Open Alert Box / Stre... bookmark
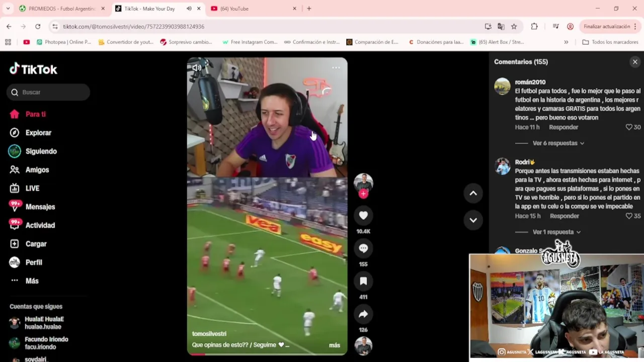This screenshot has width=644, height=362. pos(498,42)
